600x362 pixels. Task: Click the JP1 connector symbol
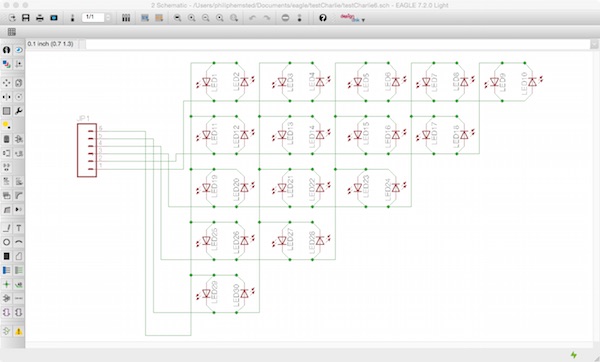pos(87,150)
